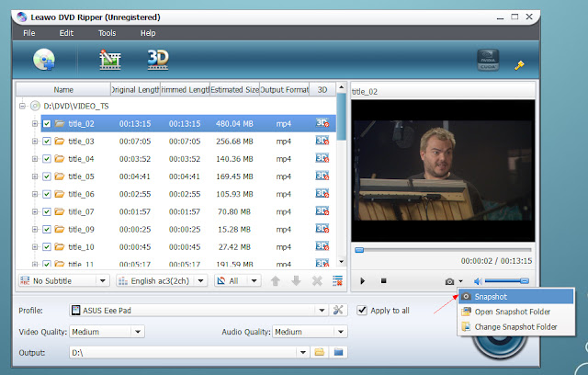Image resolution: width=588 pixels, height=375 pixels.
Task: Toggle the Apply to all checkbox
Action: [362, 311]
